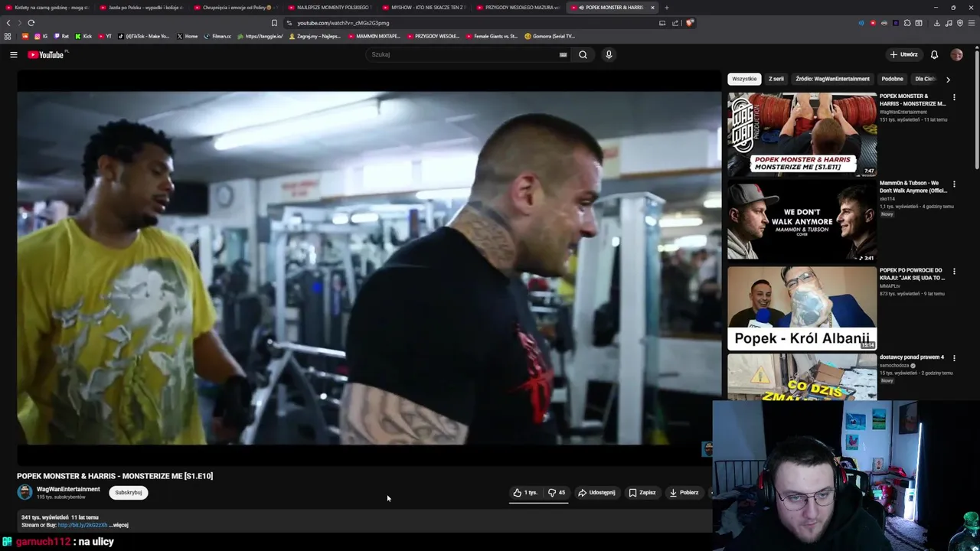
Task: Open Monsterize Me S1.E11 thumbnail
Action: (802, 135)
